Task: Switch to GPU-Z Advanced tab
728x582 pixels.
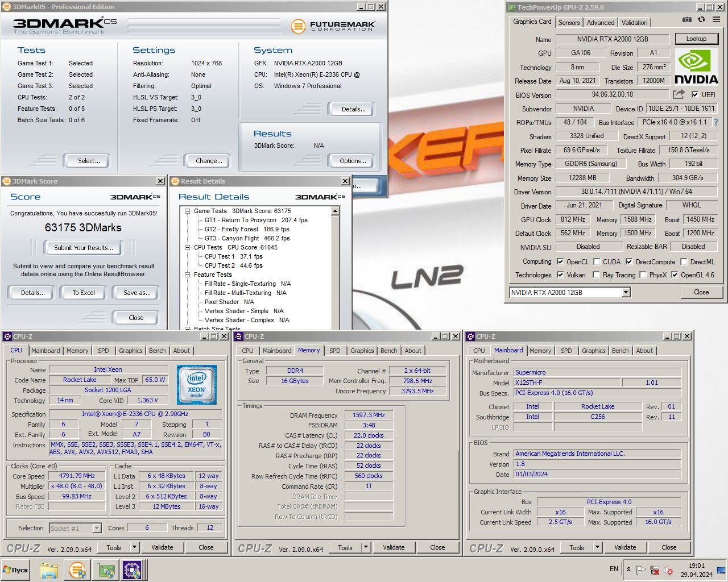Action: (x=601, y=23)
